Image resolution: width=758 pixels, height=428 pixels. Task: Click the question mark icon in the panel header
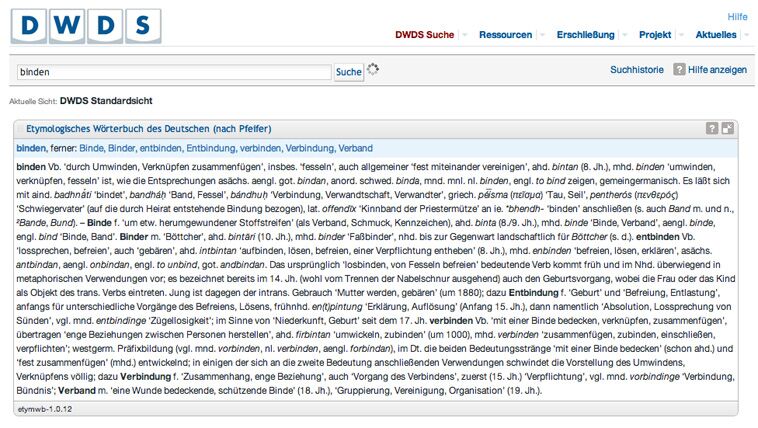(712, 128)
